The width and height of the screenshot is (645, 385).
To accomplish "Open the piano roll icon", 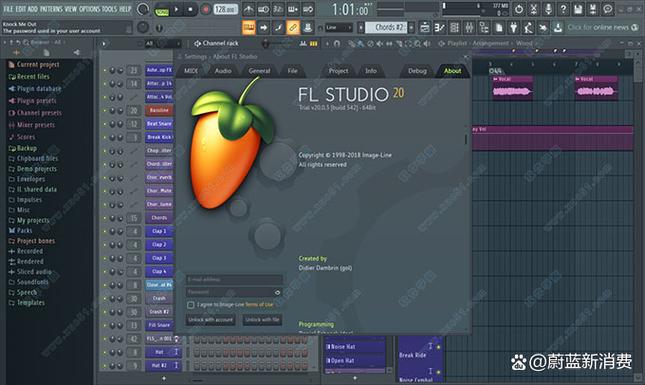I will [439, 28].
